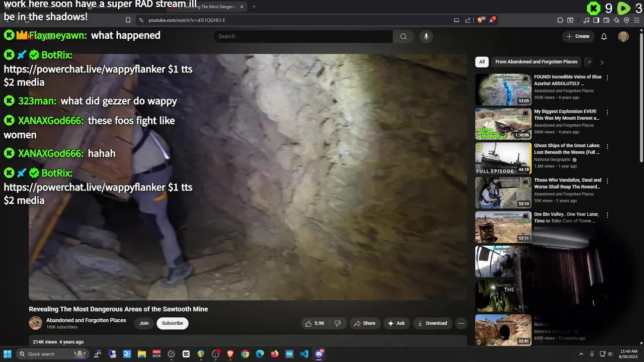Open options for 'Ghost Ships of the Great Lakes'

click(x=607, y=146)
